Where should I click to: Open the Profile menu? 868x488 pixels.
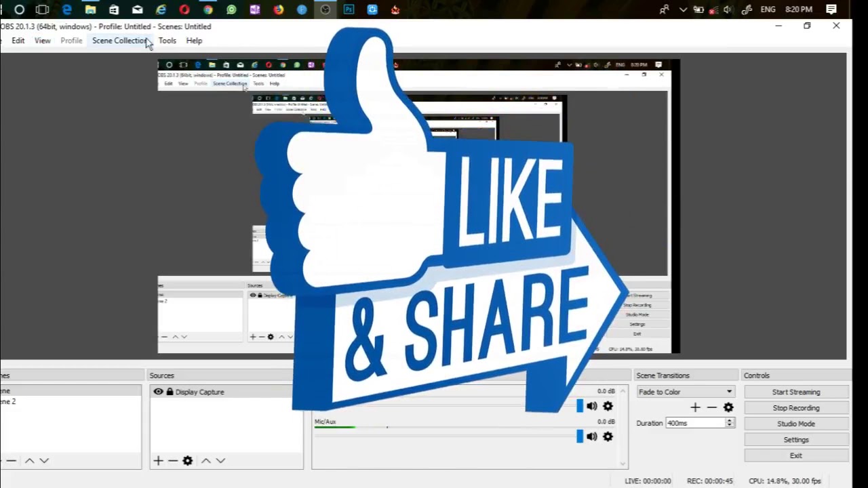(x=71, y=41)
